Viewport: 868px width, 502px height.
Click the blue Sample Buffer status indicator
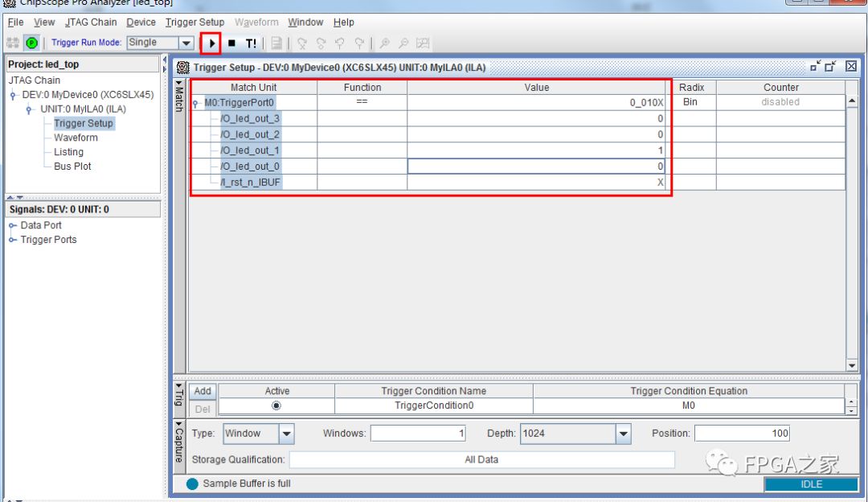coord(192,483)
